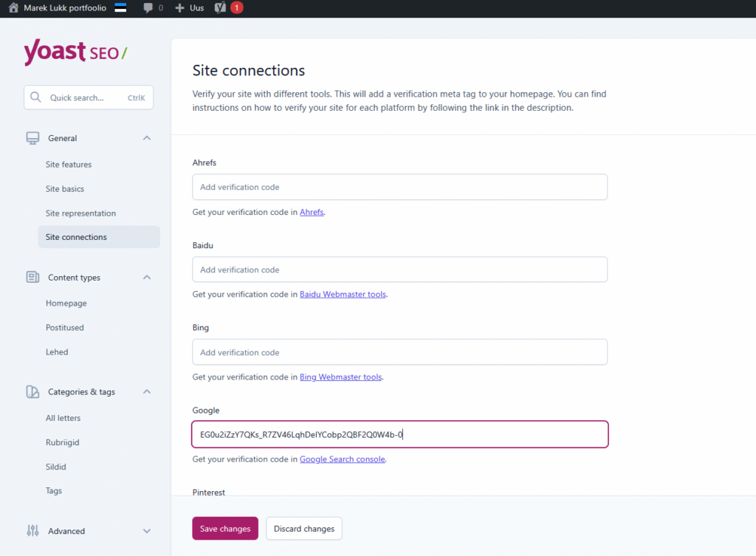Image resolution: width=756 pixels, height=556 pixels.
Task: Select the Homepage content type
Action: 66,303
